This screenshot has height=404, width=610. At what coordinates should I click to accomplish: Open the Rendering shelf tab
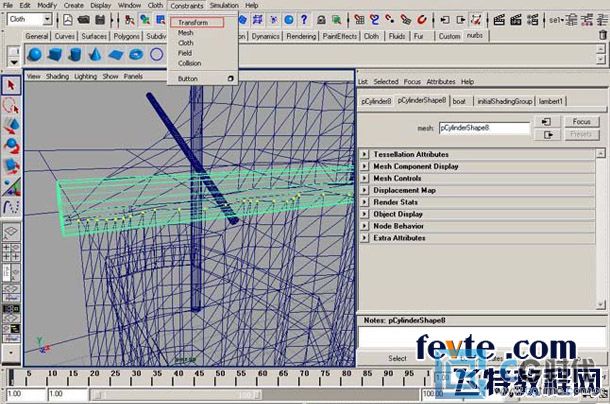pos(301,36)
